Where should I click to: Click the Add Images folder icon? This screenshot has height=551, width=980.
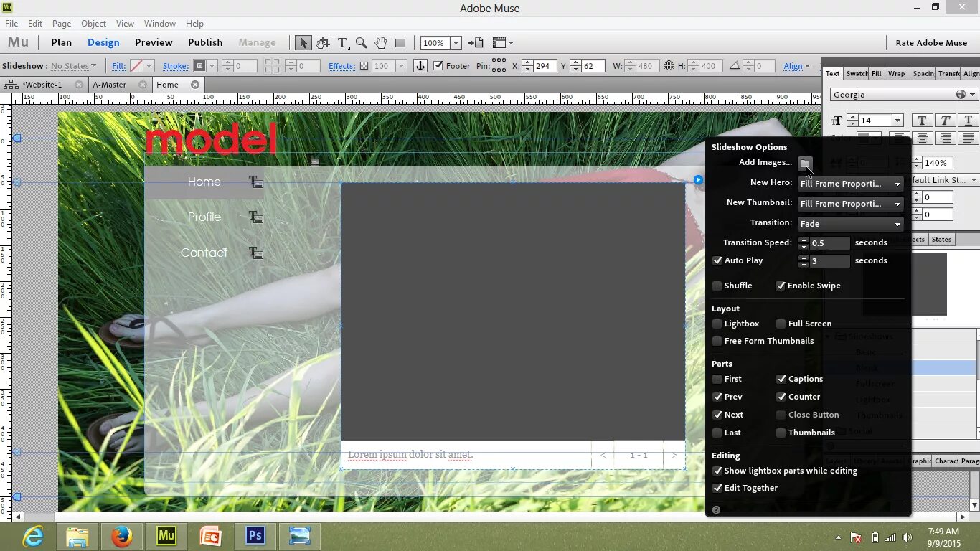805,163
